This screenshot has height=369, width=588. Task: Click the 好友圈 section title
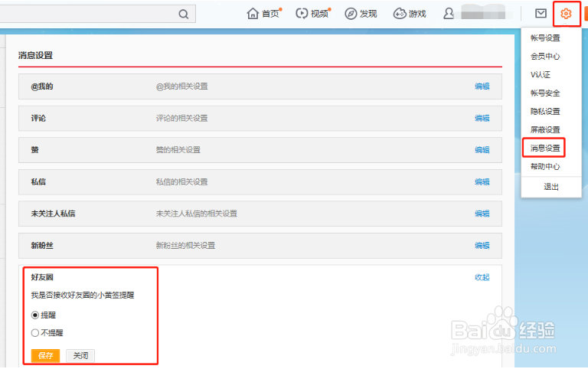coord(42,277)
